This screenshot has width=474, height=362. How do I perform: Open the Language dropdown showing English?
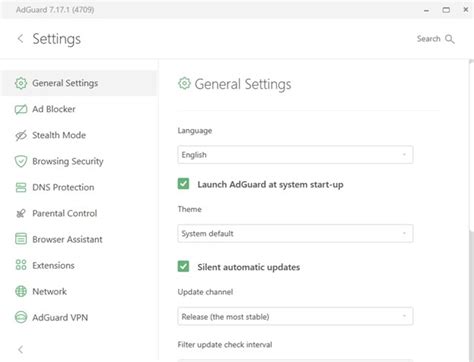pos(295,155)
